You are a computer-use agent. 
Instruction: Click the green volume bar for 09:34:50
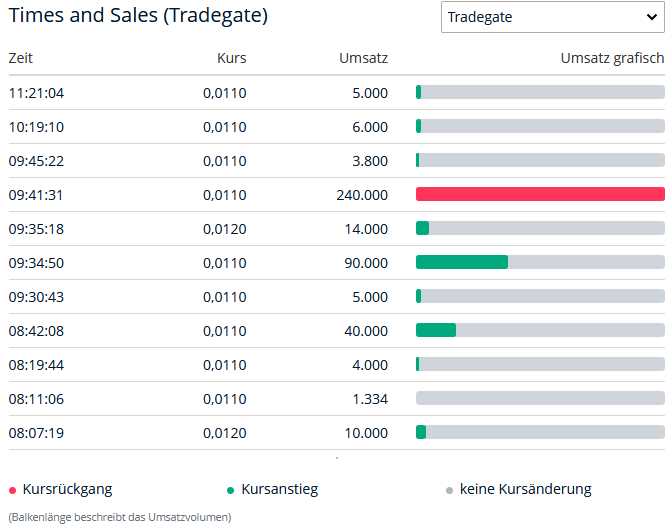click(462, 262)
